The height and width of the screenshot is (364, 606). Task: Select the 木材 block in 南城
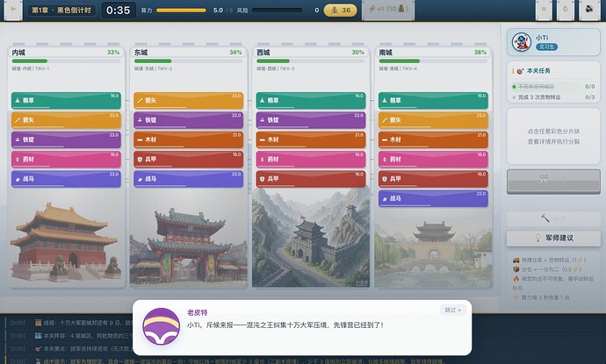433,139
